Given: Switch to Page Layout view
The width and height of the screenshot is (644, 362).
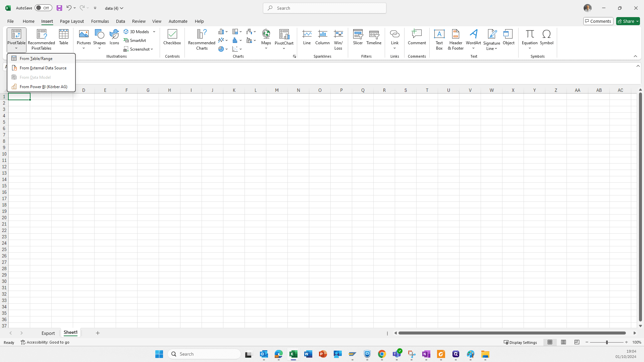Looking at the screenshot, I should pos(563,342).
